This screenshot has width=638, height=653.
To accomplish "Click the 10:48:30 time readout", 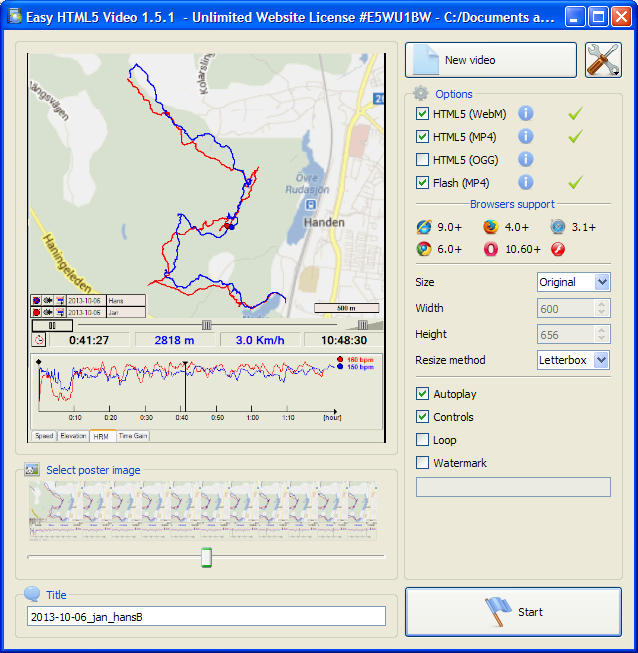I will pos(344,340).
